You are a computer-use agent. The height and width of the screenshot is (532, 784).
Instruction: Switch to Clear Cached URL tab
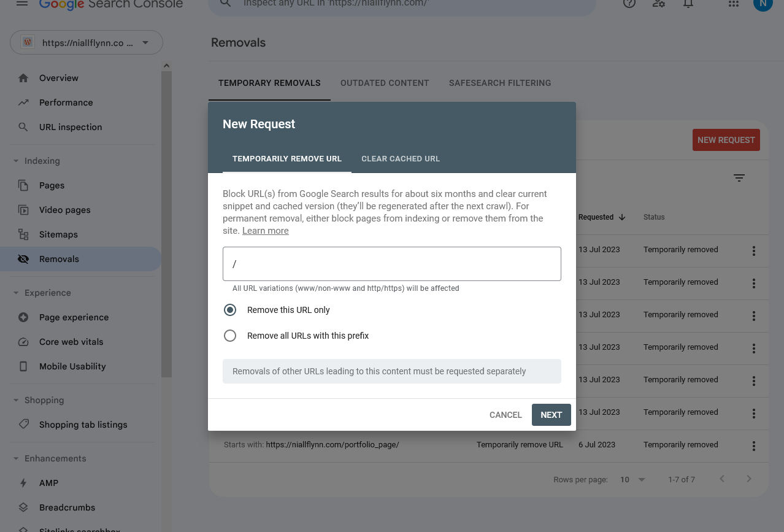coord(401,158)
